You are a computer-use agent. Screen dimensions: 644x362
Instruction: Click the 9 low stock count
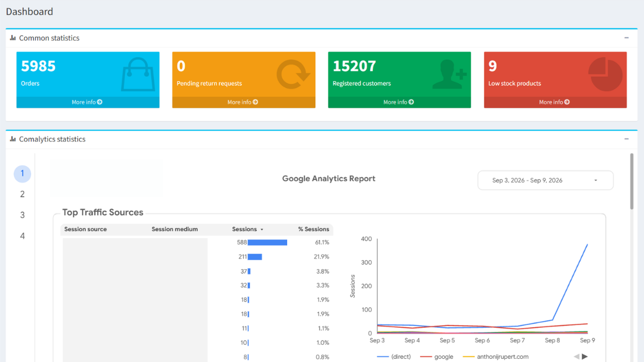click(493, 66)
